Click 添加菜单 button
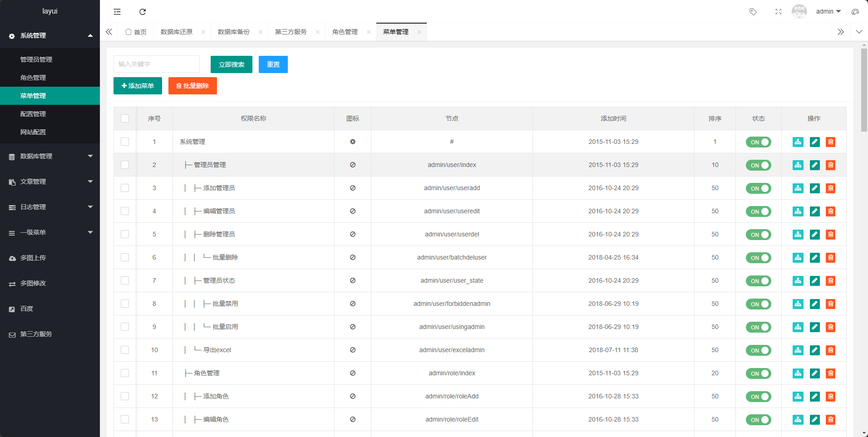868x437 pixels. [138, 86]
